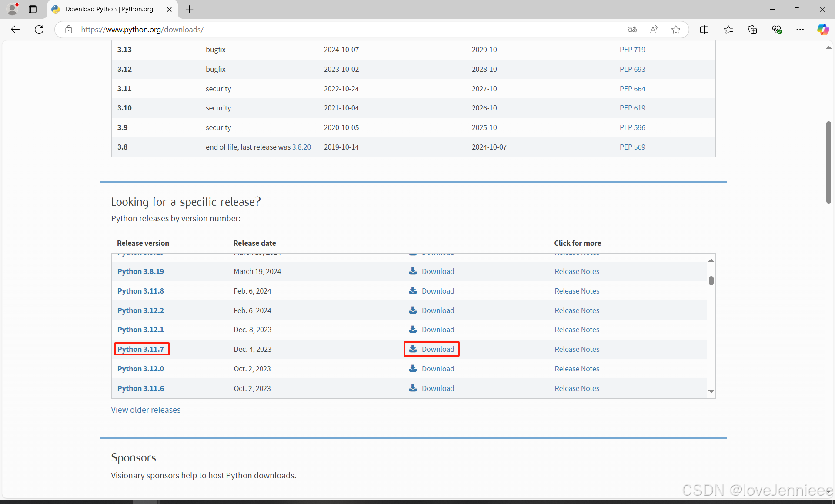This screenshot has height=504, width=835.
Task: Open PEP 719 link
Action: tap(632, 50)
